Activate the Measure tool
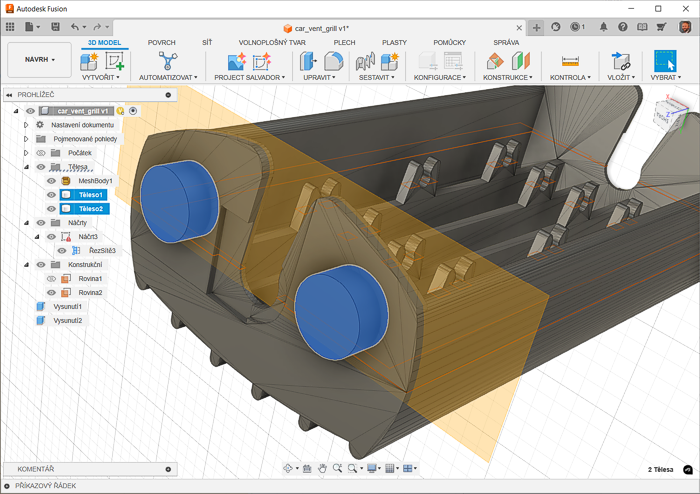The height and width of the screenshot is (494, 700). pos(570,62)
